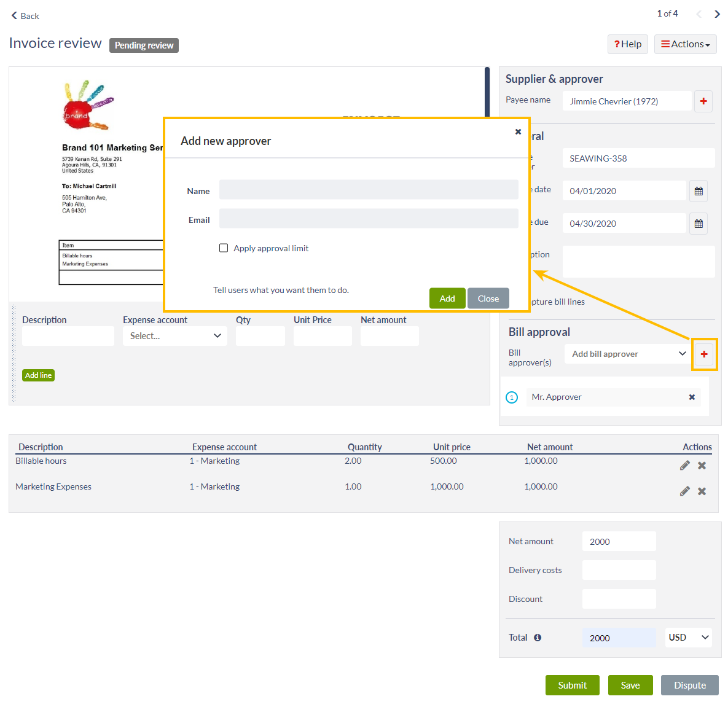Click the info icon next to Total

point(538,637)
